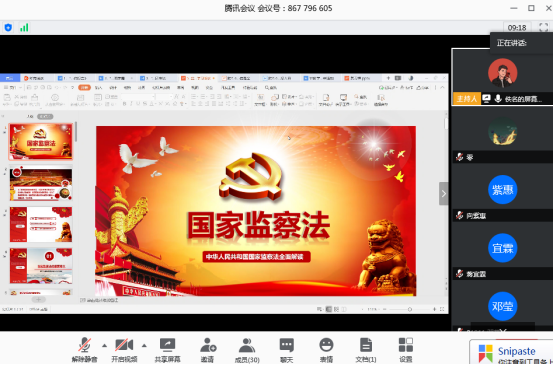
Task: Open the 邀请 invite icon
Action: pyautogui.click(x=208, y=345)
